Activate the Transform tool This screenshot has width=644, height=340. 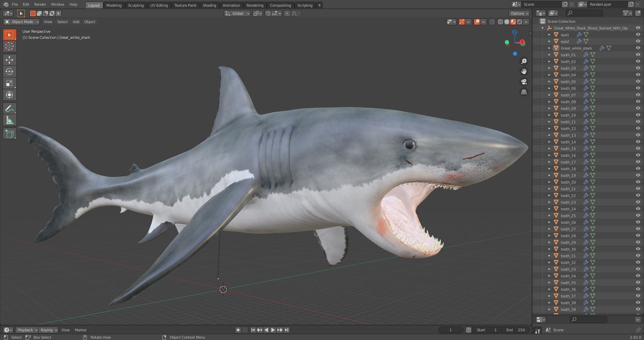click(x=9, y=95)
